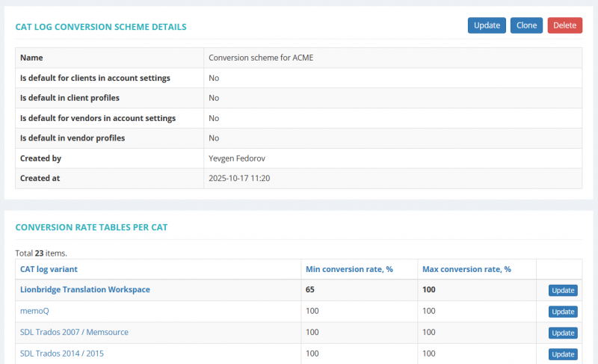Viewport: 598px width, 364px height.
Task: Update the SDL Trados 2014 / 2015 row
Action: click(x=562, y=354)
